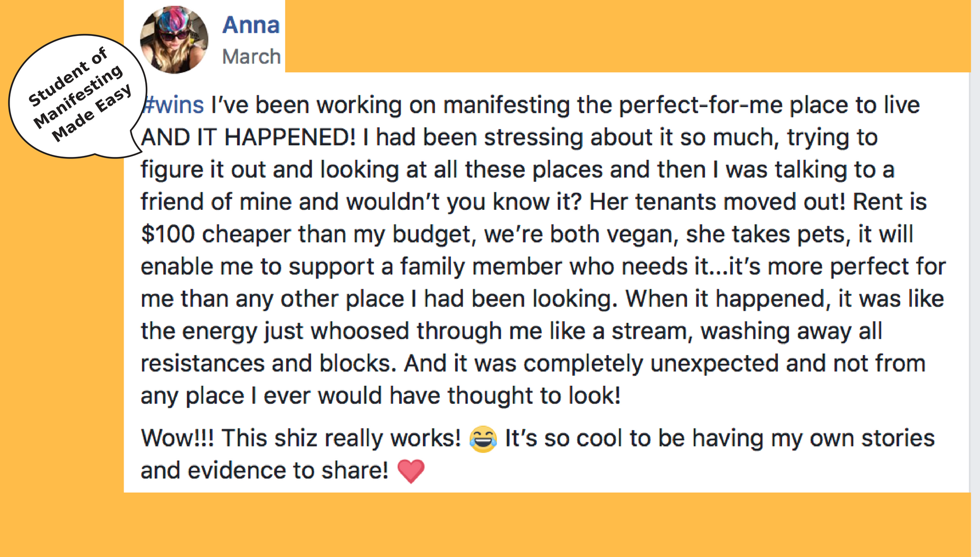
Task: Click the "and evidence to share!" text
Action: (265, 470)
